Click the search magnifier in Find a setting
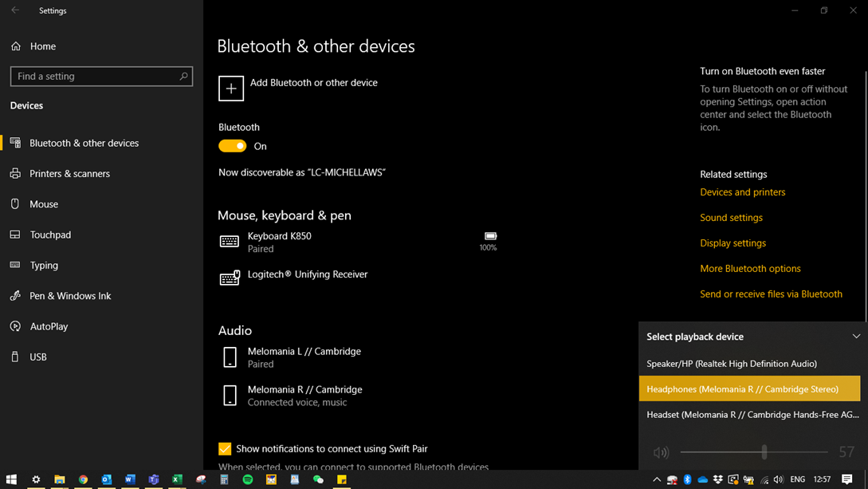Image resolution: width=868 pixels, height=489 pixels. [x=183, y=77]
